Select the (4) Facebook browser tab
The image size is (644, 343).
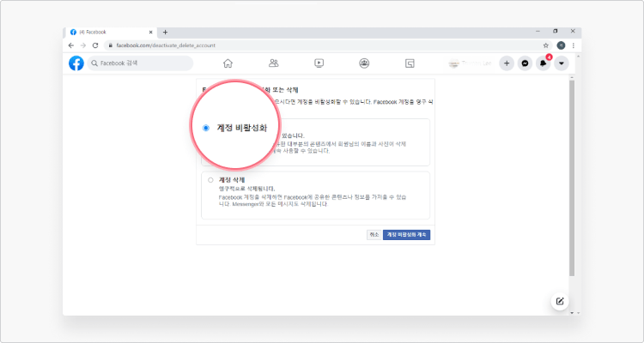pyautogui.click(x=110, y=32)
